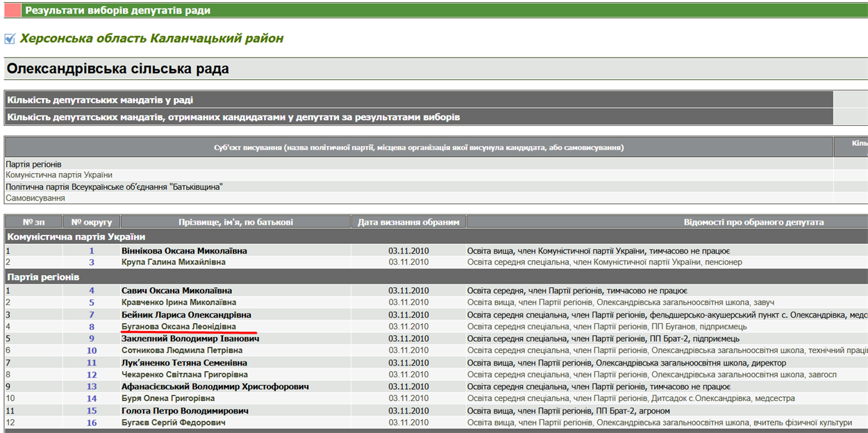Open district 9 link for Заклепний Володимир
Viewport: 868px width, 433px height.
click(x=92, y=339)
